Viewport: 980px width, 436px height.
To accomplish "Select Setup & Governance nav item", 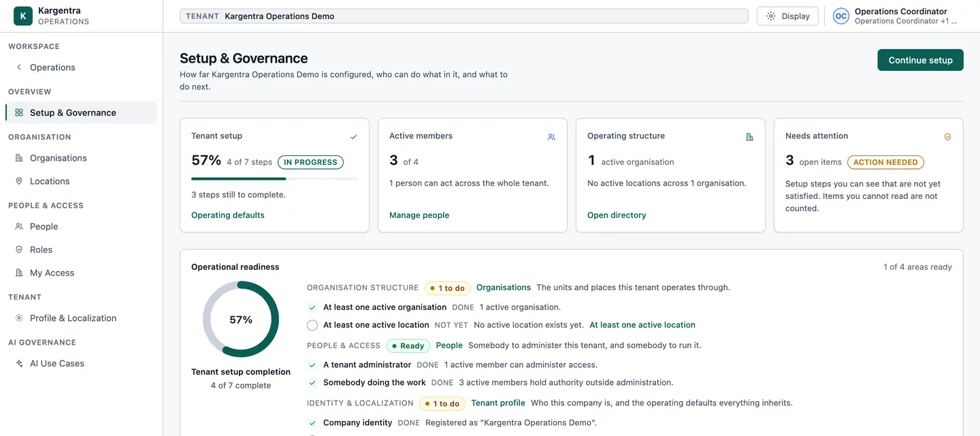I will point(81,112).
